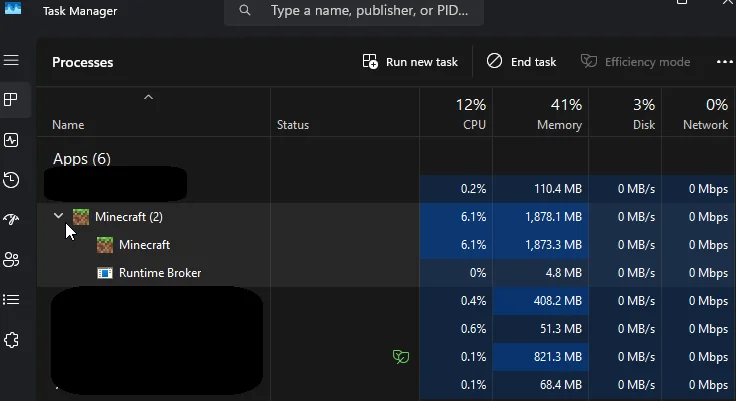736x401 pixels.
Task: Click the Runtime Broker process icon
Action: point(105,273)
